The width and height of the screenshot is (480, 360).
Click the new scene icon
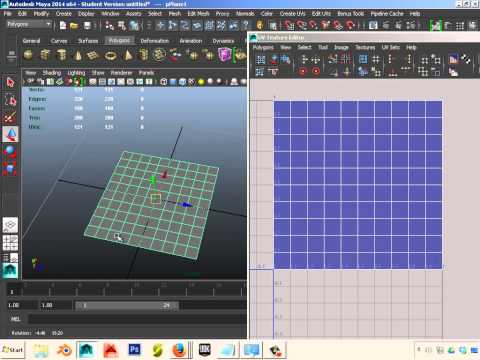[63, 25]
